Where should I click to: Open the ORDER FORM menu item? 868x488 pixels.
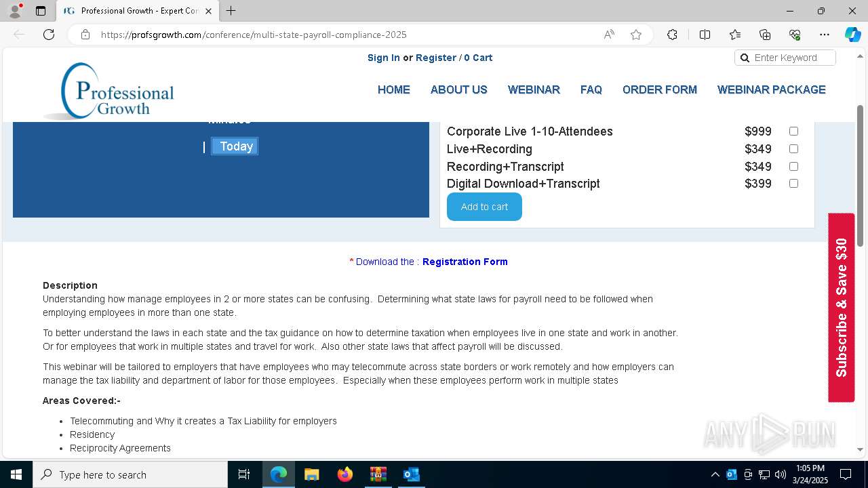(660, 89)
